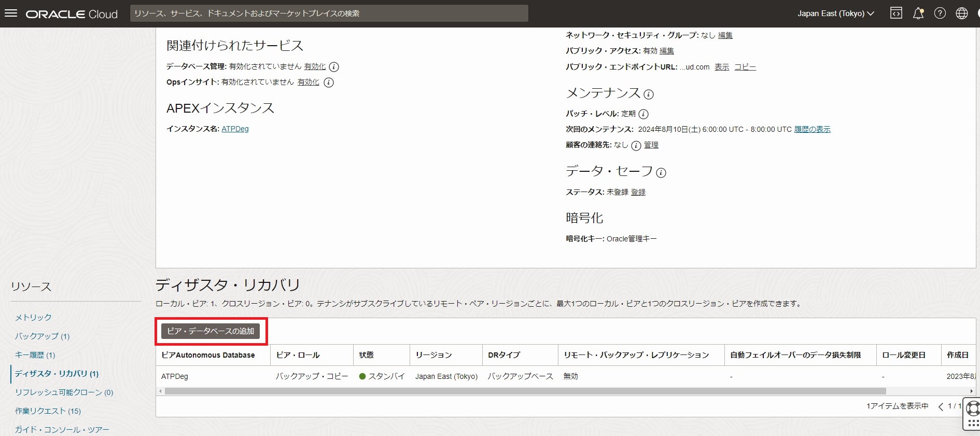Image resolution: width=980 pixels, height=436 pixels.
Task: Click info icon beside データ・セーフ heading
Action: (661, 173)
